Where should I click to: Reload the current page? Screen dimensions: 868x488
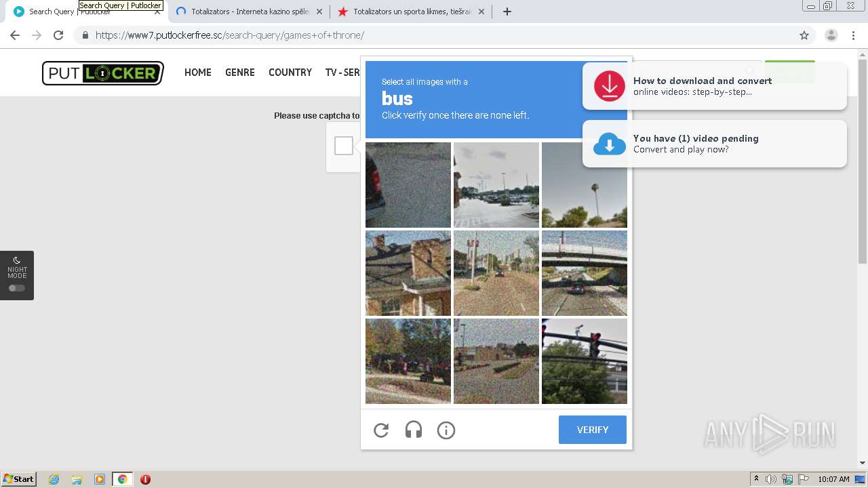[58, 35]
